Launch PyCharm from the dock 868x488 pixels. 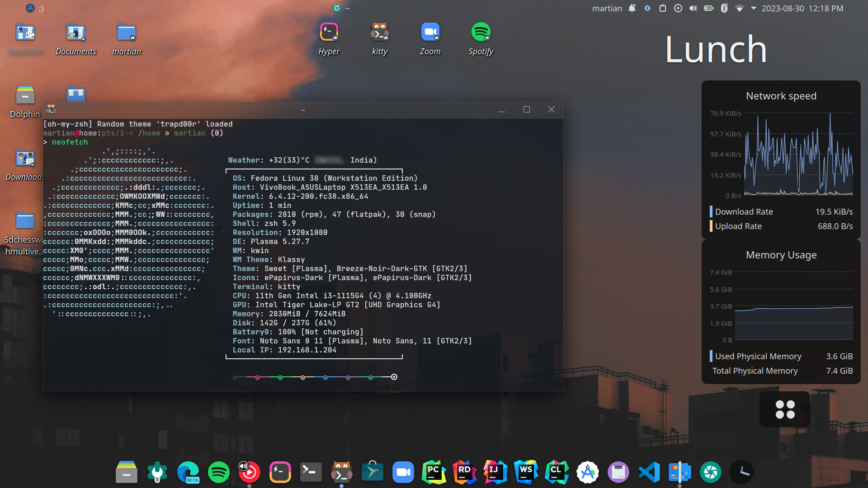[x=434, y=472]
